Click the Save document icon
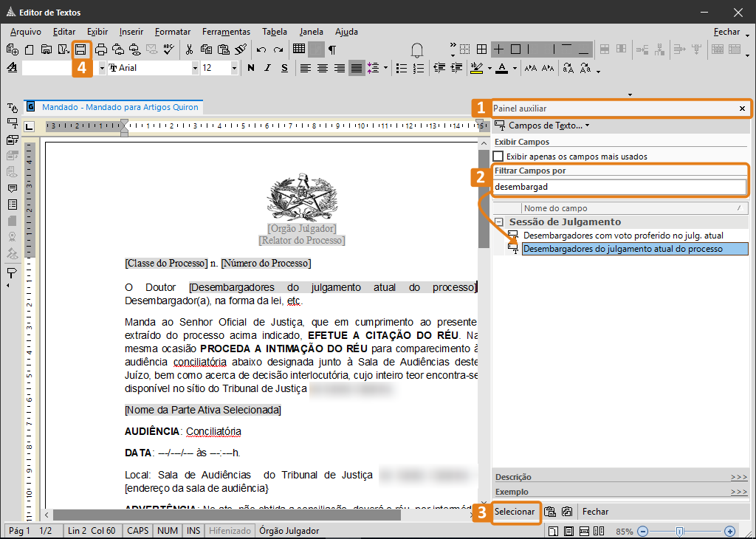756x539 pixels. coord(80,49)
